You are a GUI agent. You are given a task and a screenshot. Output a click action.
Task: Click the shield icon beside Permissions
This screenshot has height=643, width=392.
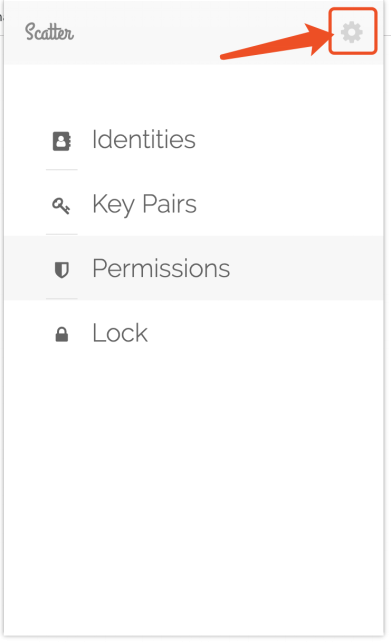click(62, 270)
